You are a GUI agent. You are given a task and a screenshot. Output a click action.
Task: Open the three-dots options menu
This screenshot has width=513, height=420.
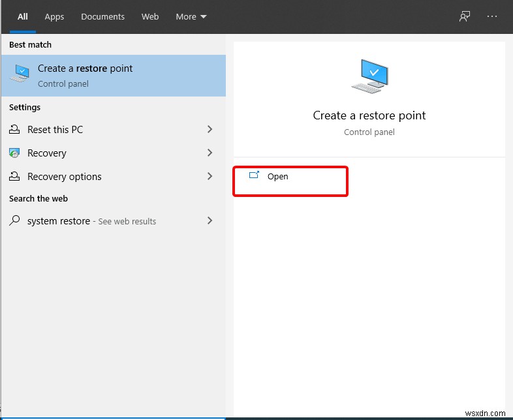click(x=491, y=16)
